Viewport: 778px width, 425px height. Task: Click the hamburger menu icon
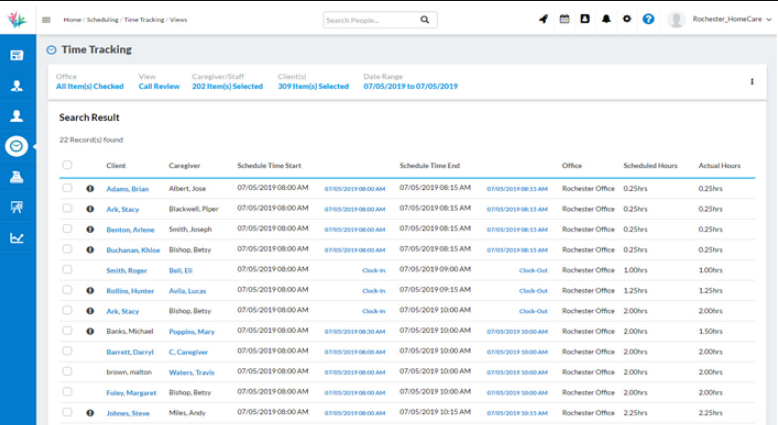click(46, 19)
